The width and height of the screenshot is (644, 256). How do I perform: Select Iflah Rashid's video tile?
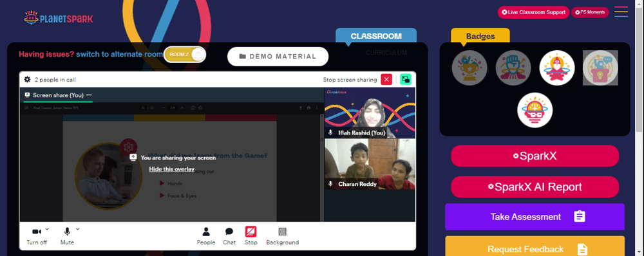click(x=370, y=113)
